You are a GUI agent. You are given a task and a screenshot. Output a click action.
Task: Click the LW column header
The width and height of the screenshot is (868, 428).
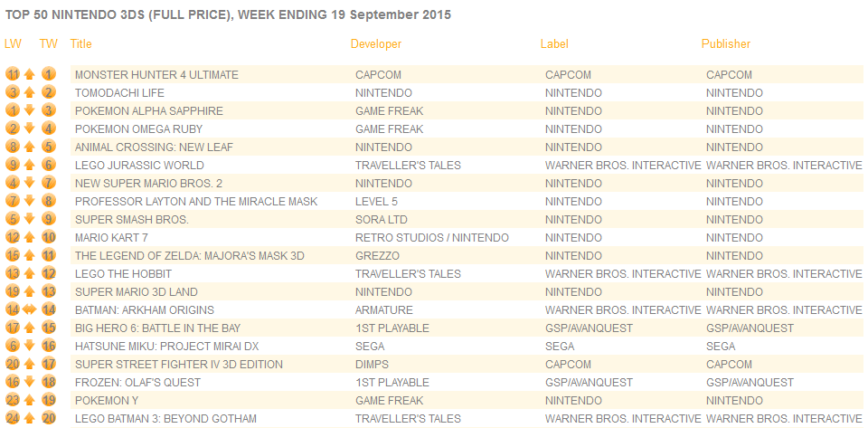pos(12,43)
